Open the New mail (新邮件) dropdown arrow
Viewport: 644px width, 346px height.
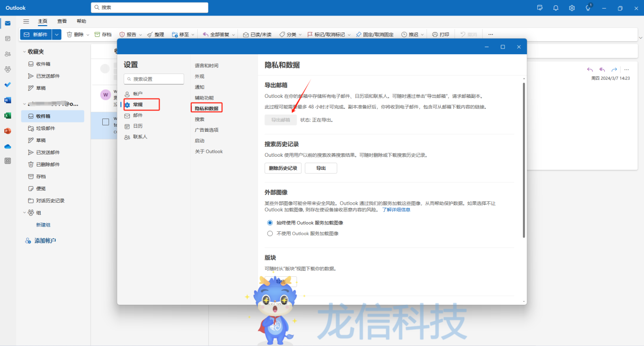57,34
